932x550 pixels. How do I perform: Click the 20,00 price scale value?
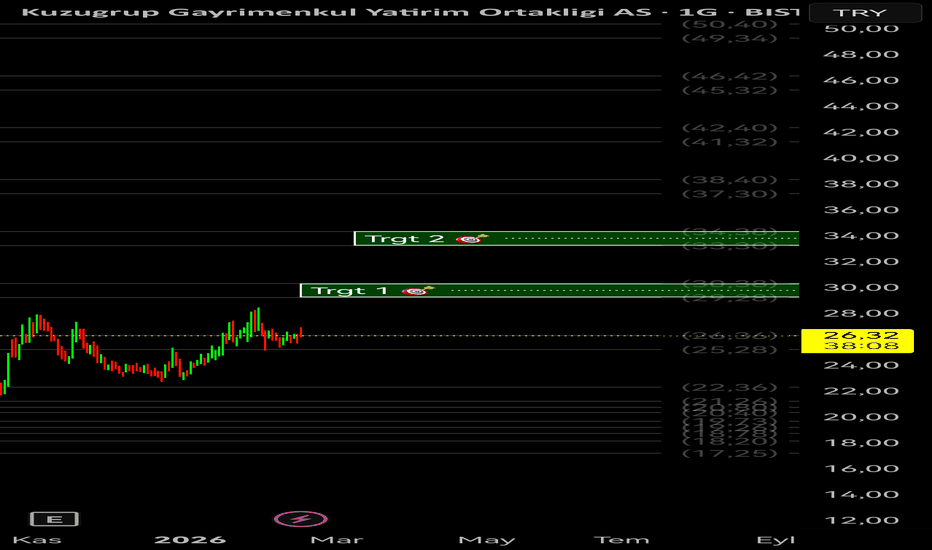[861, 417]
